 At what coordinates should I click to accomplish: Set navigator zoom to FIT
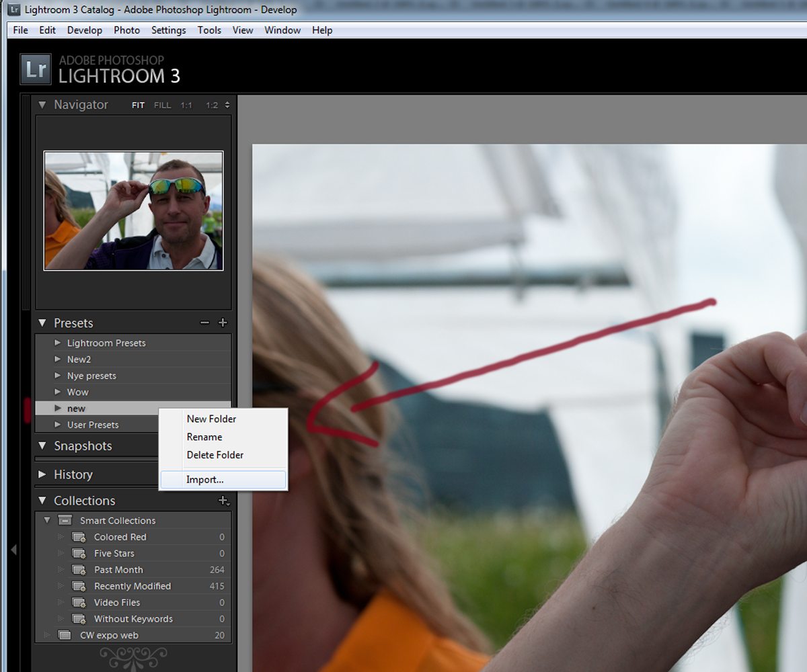click(138, 106)
